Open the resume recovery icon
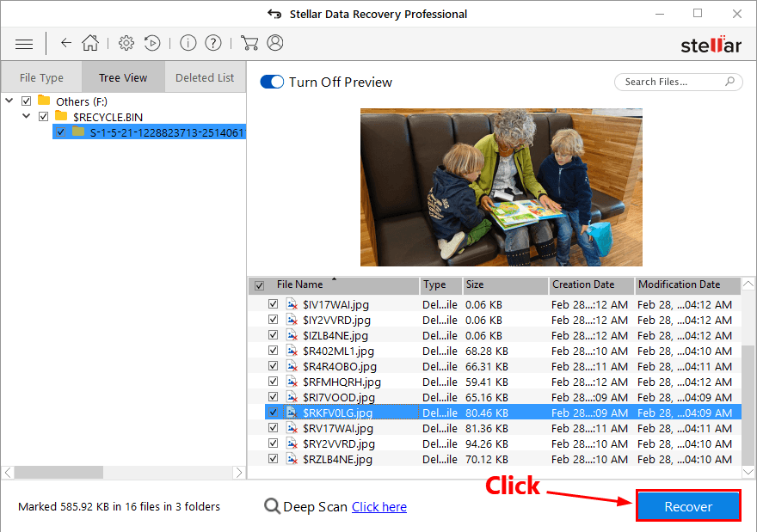 [x=152, y=43]
